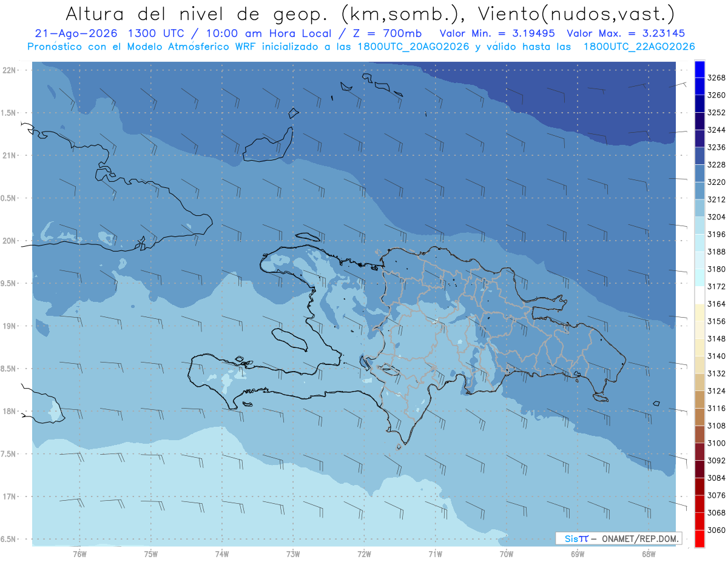Click the '74W' longitude label
Viewport: 728px width, 562px height.
click(222, 554)
